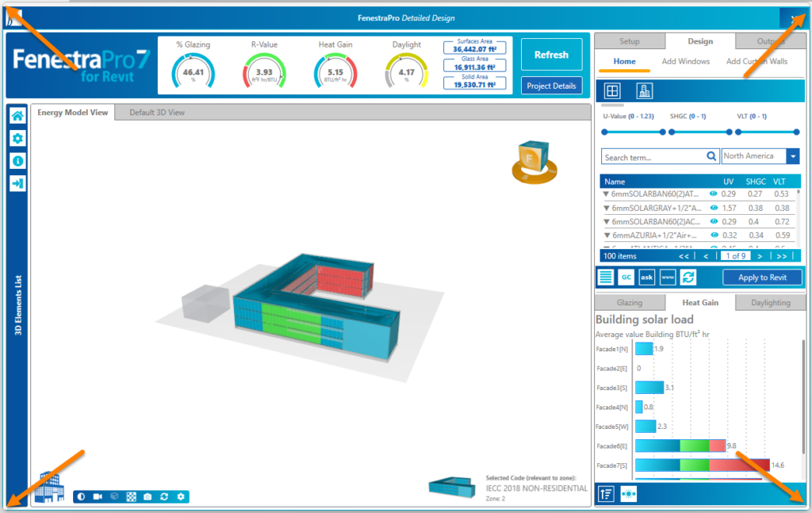Viewport: 812px width, 513px height.
Task: Toggle eye icon for 6mmSOLARBAN60(2)AC row
Action: point(714,221)
